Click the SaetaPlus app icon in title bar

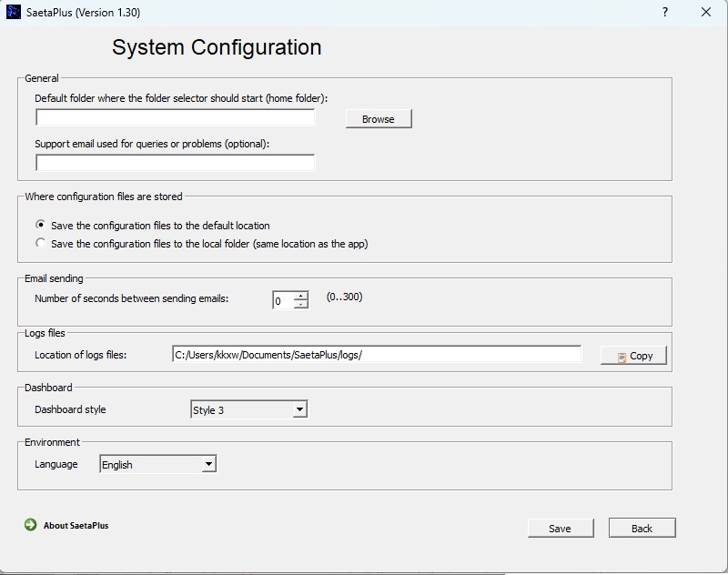click(x=13, y=13)
